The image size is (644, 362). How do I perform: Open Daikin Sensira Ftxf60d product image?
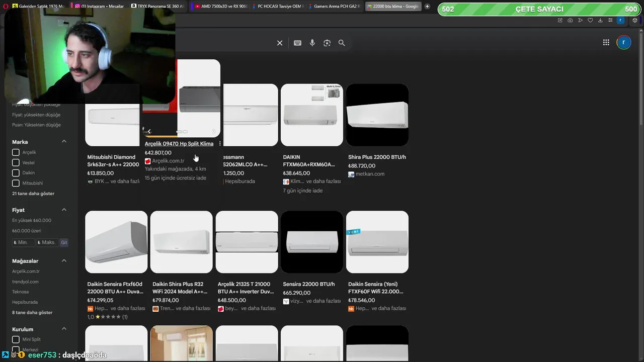[x=116, y=242]
